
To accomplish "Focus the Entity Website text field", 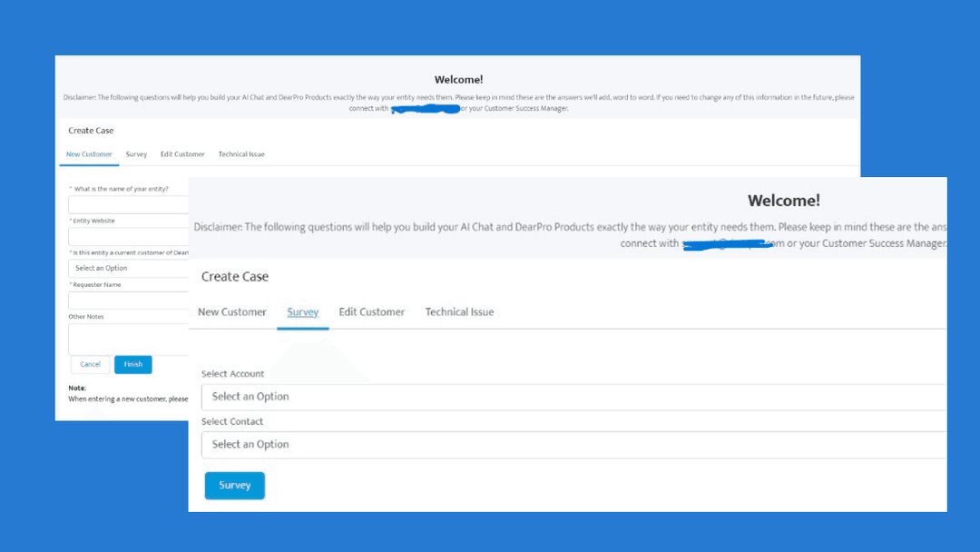I will click(127, 236).
